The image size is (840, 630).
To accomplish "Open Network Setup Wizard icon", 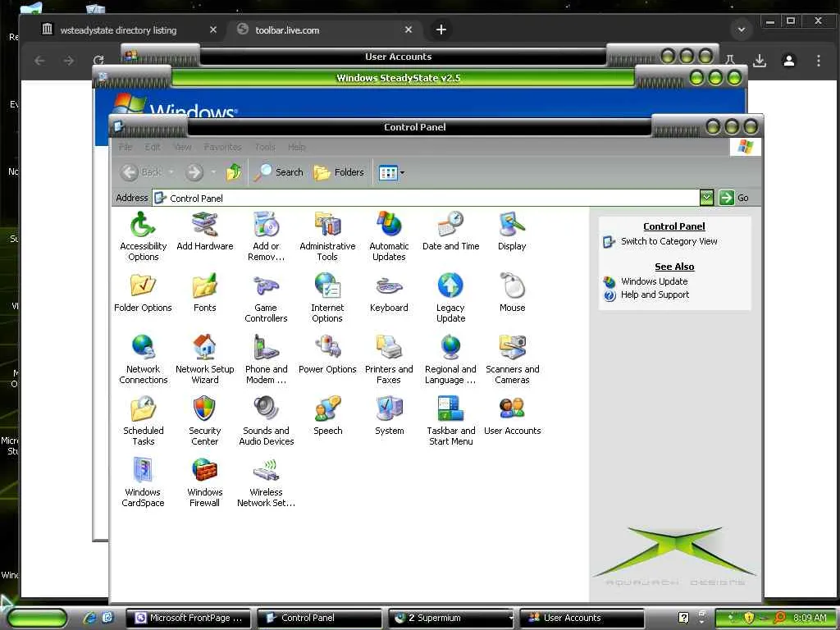I will point(204,359).
